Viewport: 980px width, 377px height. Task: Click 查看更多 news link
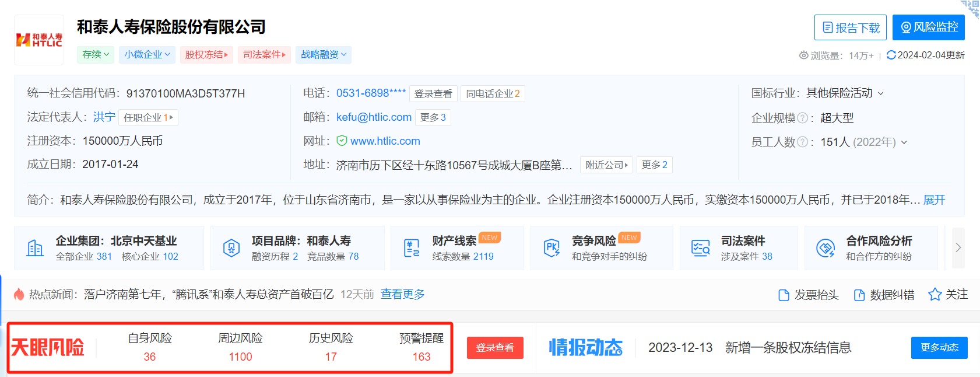(x=403, y=294)
